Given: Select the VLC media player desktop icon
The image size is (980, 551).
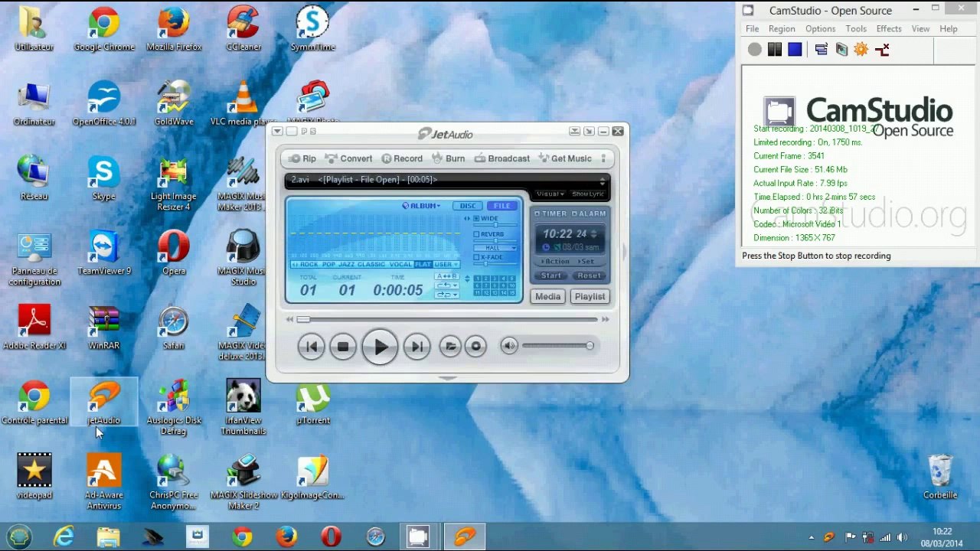Looking at the screenshot, I should click(x=243, y=103).
